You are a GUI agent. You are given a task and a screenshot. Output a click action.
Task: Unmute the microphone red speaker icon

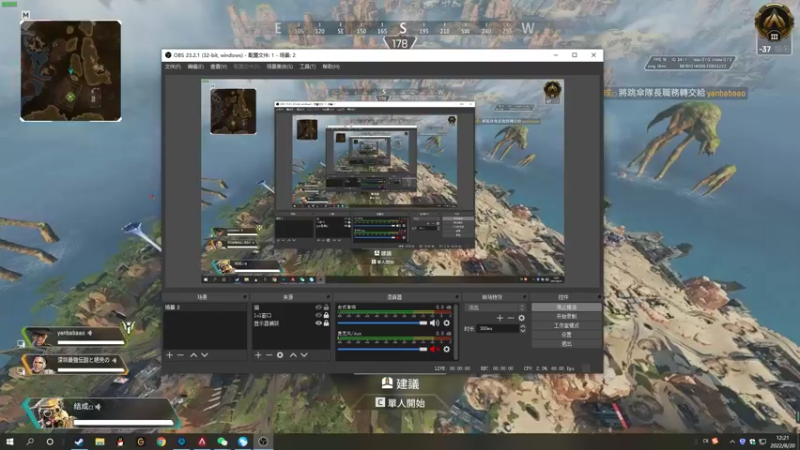[x=434, y=349]
